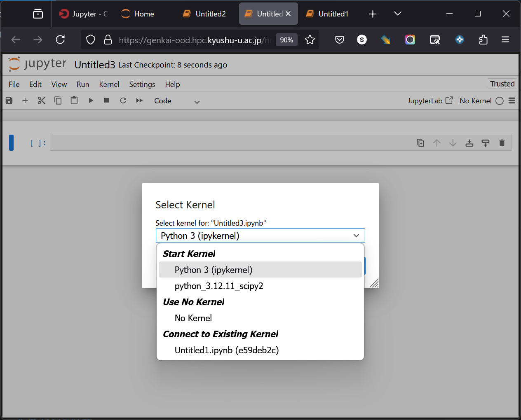Open the Help menu
Screen dimensions: 521x420
172,84
